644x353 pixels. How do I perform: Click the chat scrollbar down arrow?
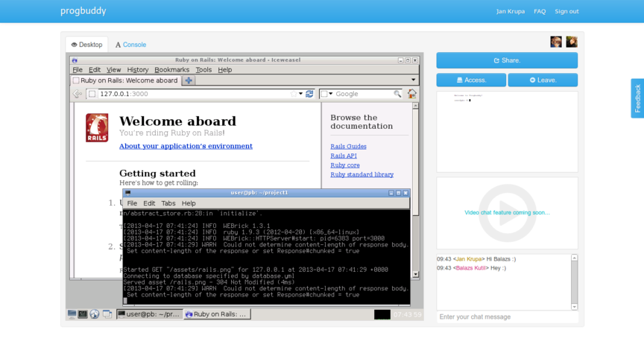pos(574,307)
